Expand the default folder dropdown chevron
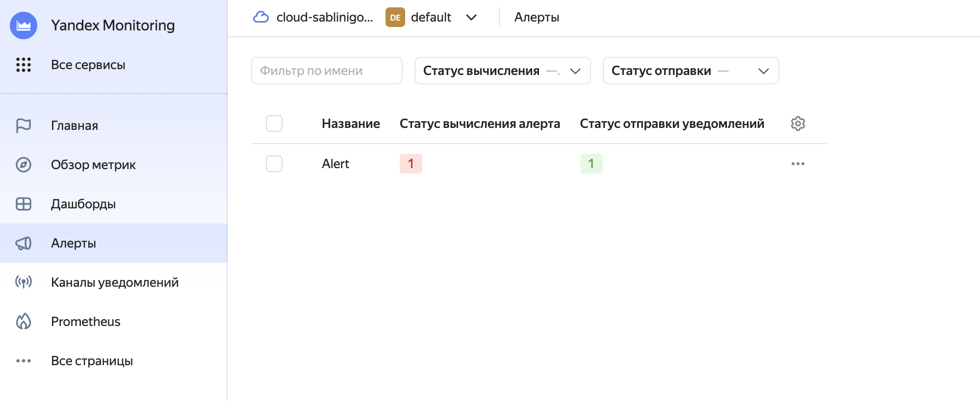Screen dimensions: 980x401 [471, 18]
